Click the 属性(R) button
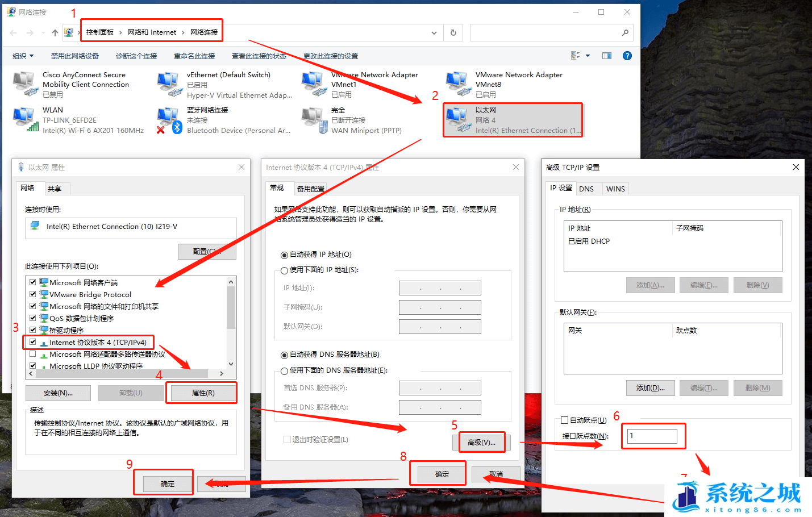Viewport: 812px width, 517px height. click(202, 392)
